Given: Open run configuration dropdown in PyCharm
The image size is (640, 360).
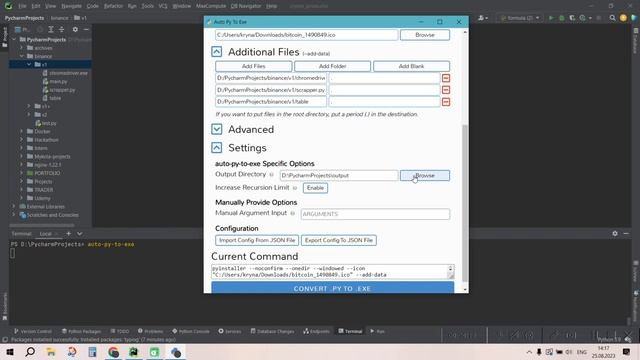Looking at the screenshot, I should (x=520, y=18).
